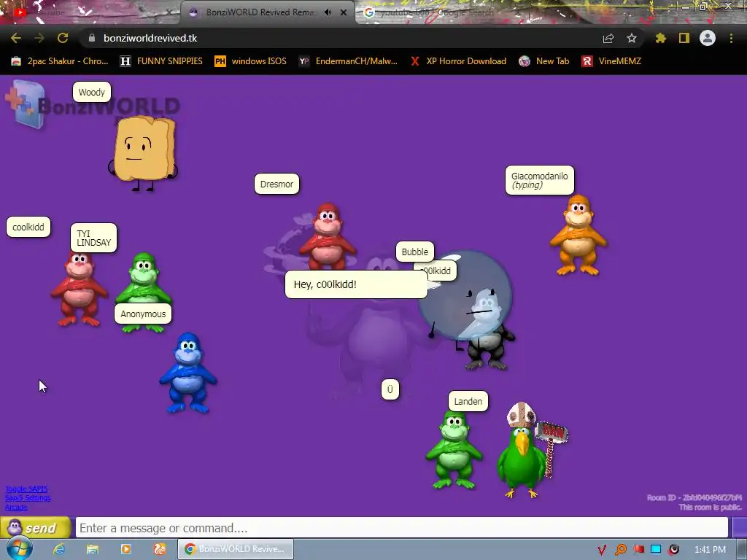Bookmark this page with the star
Screen dimensions: 747x560
[632, 38]
